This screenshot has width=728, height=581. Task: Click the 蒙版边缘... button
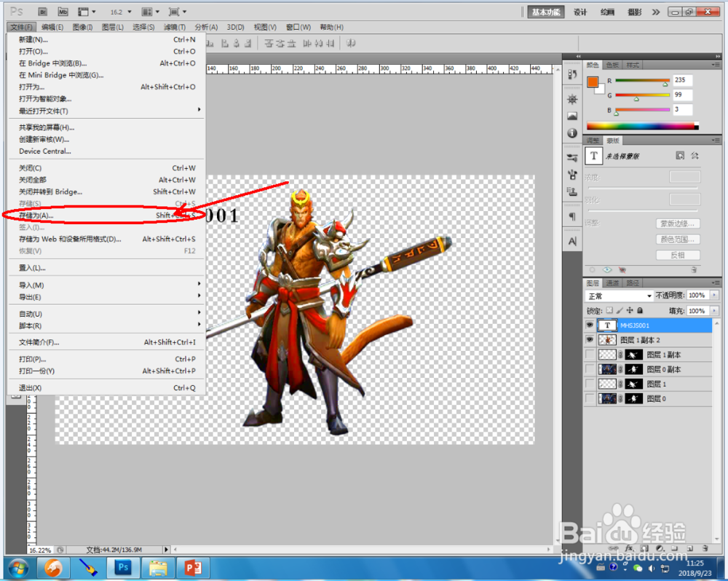[678, 224]
